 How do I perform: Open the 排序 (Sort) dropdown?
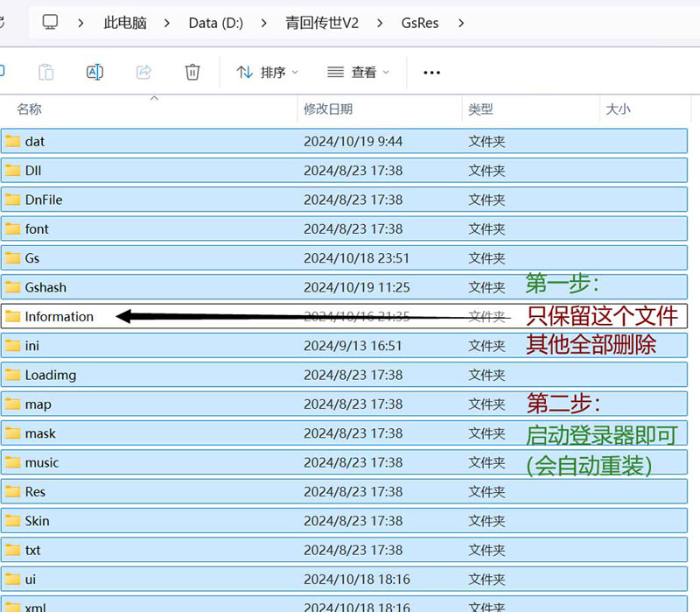[x=268, y=73]
